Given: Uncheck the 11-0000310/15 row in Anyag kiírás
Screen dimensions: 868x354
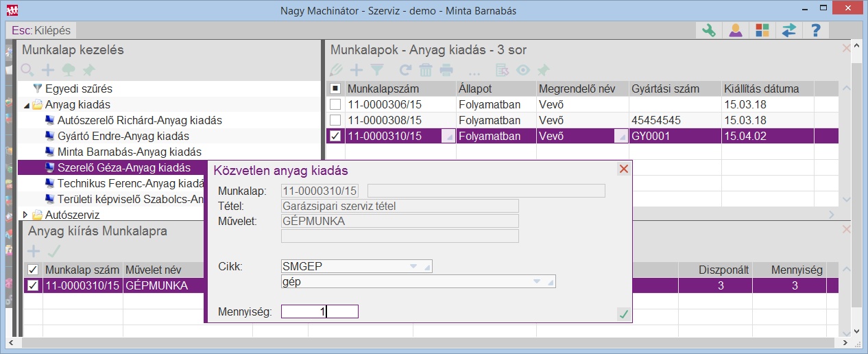Looking at the screenshot, I should 33,285.
